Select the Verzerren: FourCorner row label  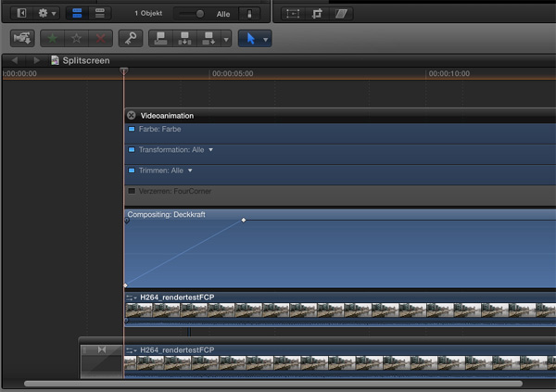point(175,191)
